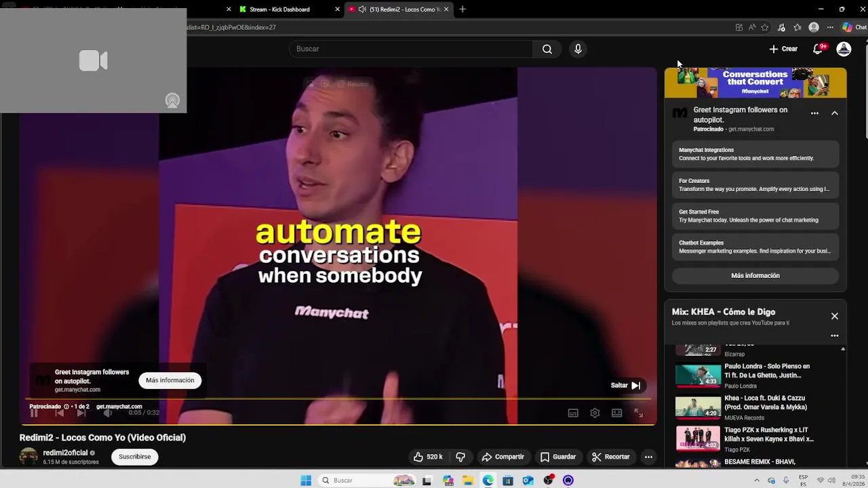Add page to favorites star icon
The height and width of the screenshot is (488, 868).
click(765, 27)
